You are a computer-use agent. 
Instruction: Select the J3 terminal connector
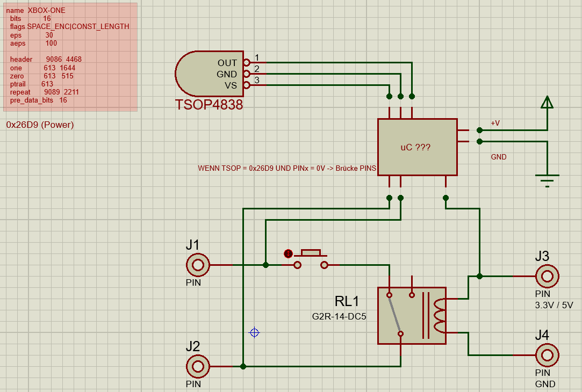pyautogui.click(x=547, y=277)
